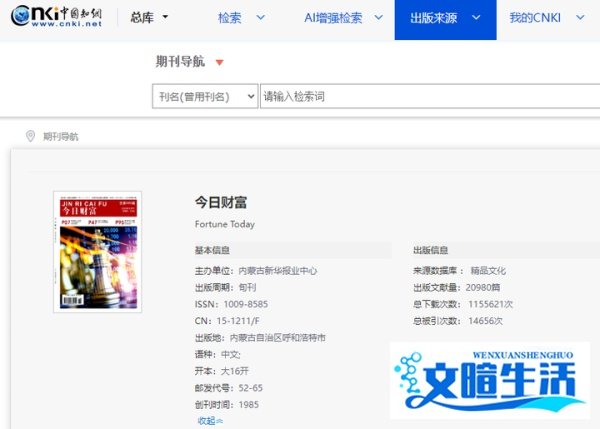Expand the red triangle beside 期刊导航
Image resolution: width=600 pixels, height=429 pixels.
click(219, 62)
